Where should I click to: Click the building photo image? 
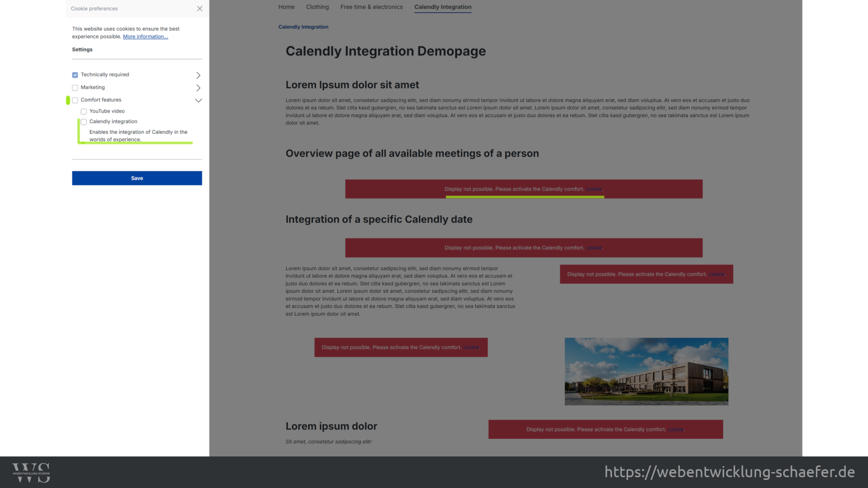[646, 372]
